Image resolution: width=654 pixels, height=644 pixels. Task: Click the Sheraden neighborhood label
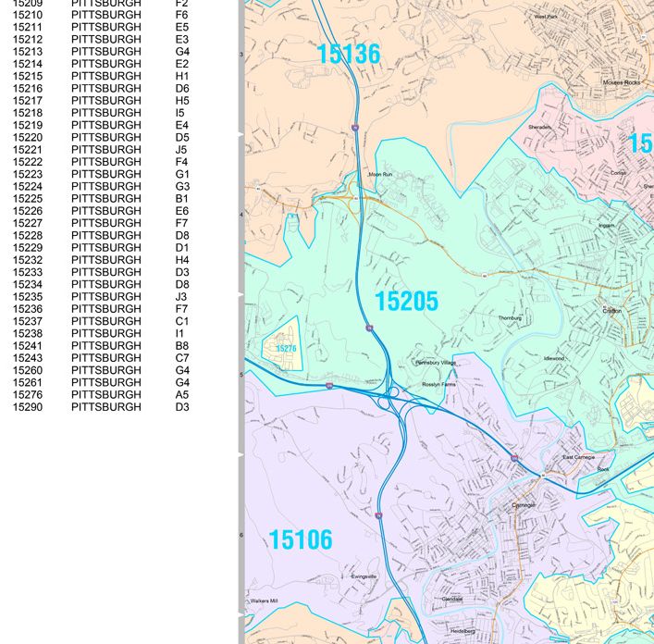click(x=539, y=127)
